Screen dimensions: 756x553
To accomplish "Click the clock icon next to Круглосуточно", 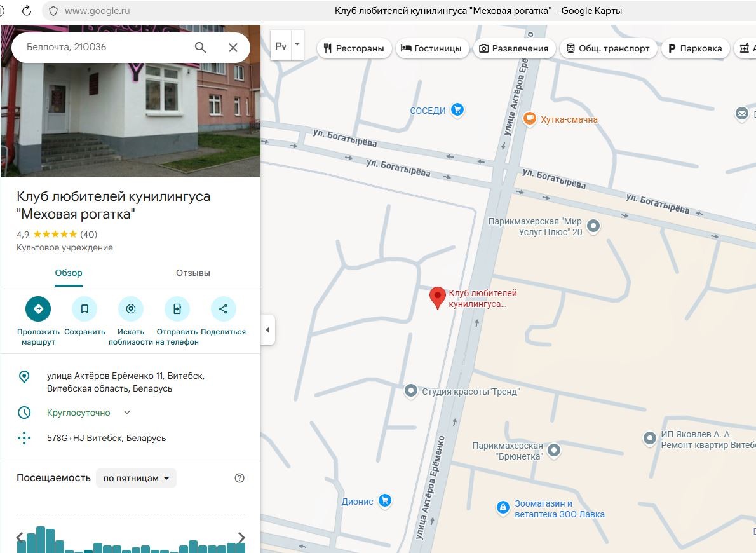I will coord(24,413).
